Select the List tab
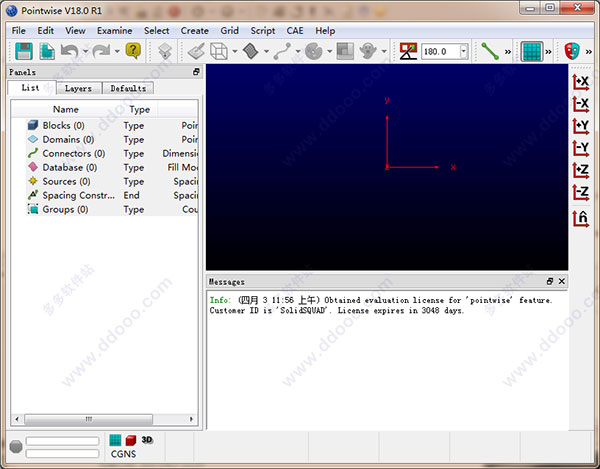Viewport: 600px width, 469px height. click(x=31, y=88)
